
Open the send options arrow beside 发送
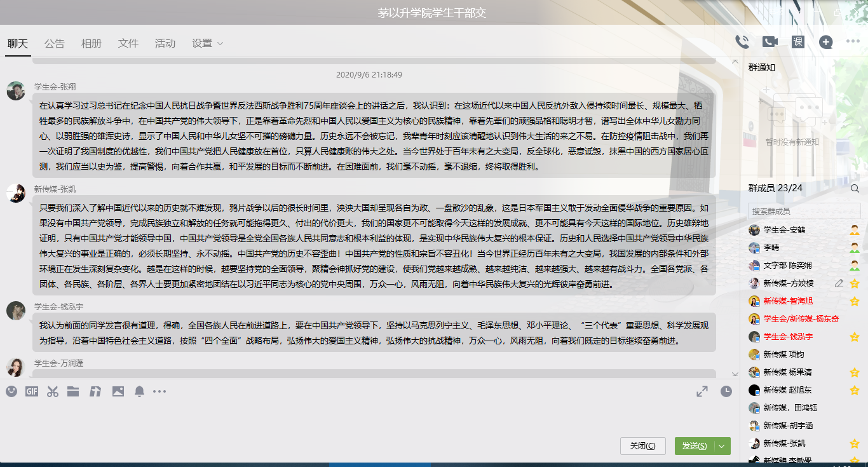tap(722, 446)
